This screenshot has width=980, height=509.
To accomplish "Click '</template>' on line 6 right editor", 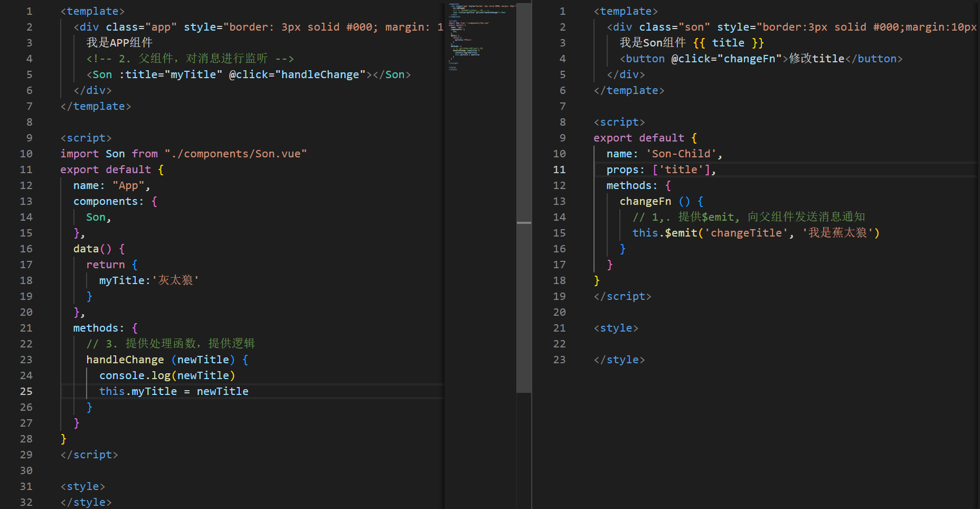I will click(x=629, y=90).
